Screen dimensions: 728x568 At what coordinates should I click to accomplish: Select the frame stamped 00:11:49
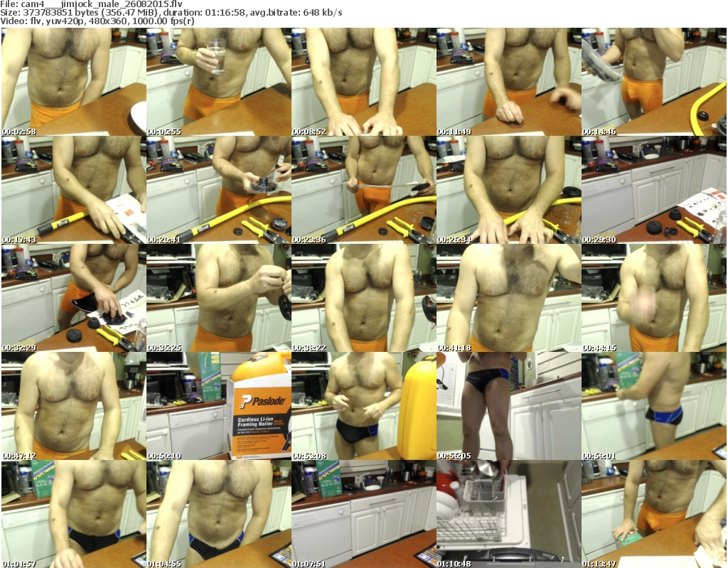[x=508, y=82]
